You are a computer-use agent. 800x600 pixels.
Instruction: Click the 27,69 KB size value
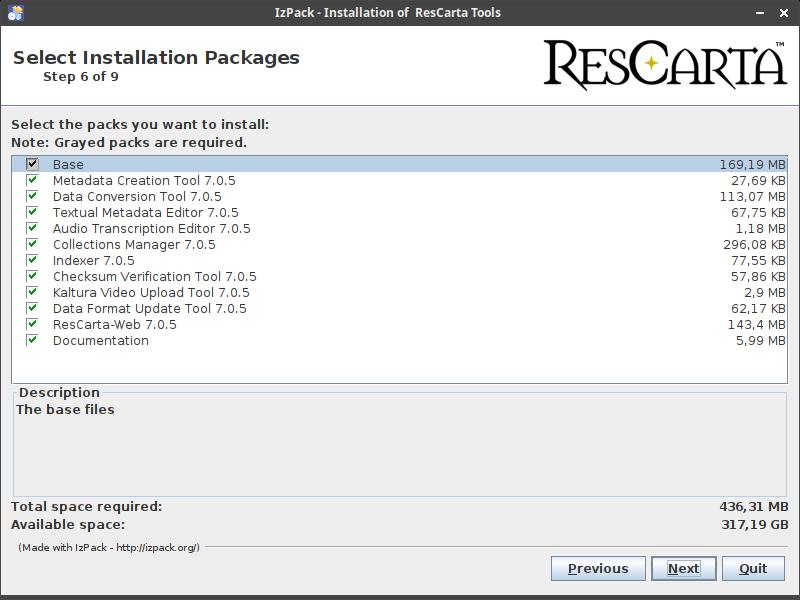[758, 181]
